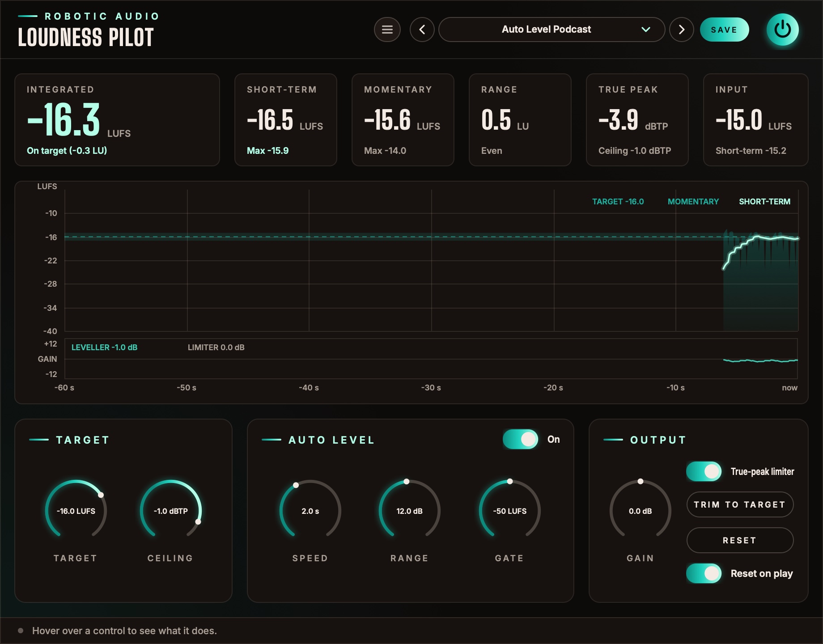Click the TRIM TO TARGET button
The height and width of the screenshot is (644, 823).
pos(740,504)
